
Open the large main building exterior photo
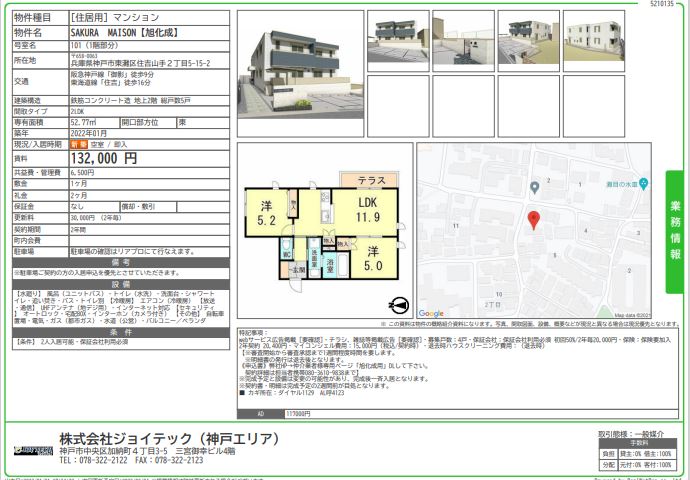(301, 74)
